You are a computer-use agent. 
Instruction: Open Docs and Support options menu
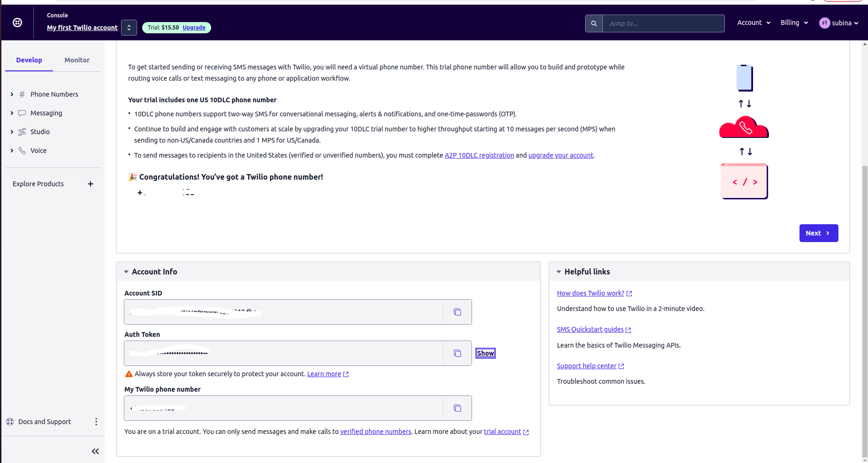click(x=96, y=422)
